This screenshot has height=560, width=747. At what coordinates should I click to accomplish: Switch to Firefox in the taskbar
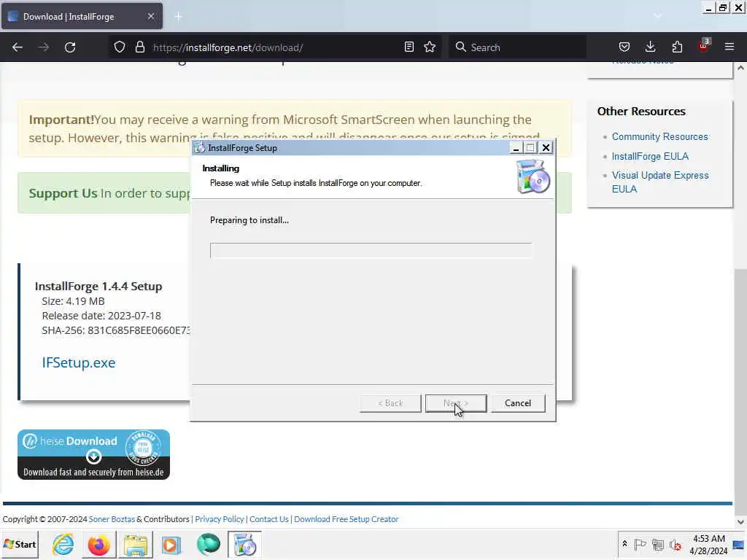point(98,545)
